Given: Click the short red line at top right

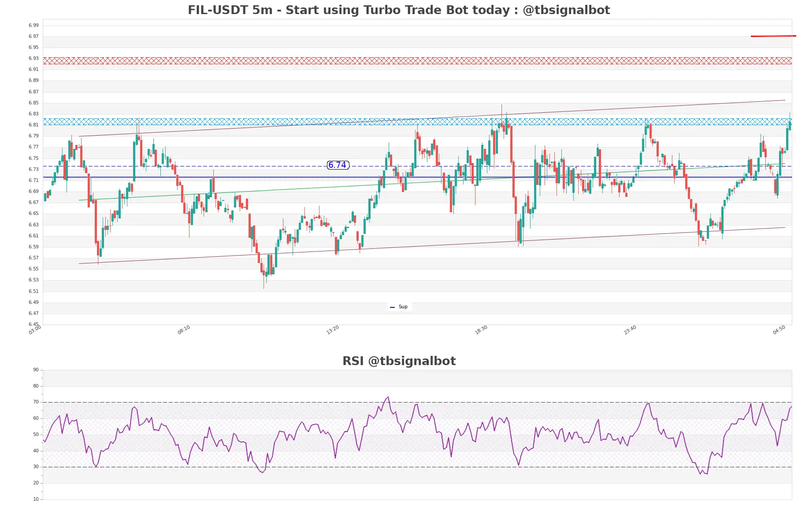Looking at the screenshot, I should click(x=773, y=36).
